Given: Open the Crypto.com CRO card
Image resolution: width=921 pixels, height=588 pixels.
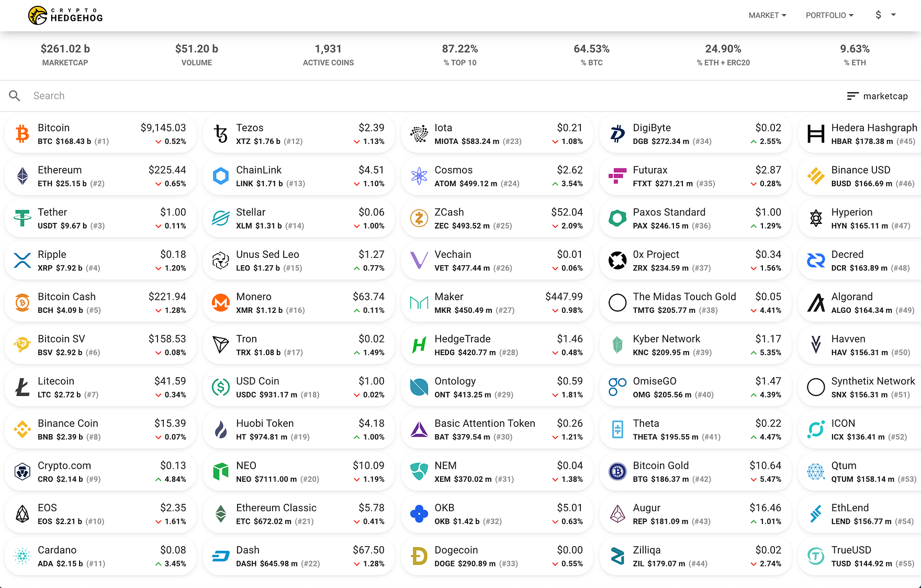Looking at the screenshot, I should click(100, 472).
